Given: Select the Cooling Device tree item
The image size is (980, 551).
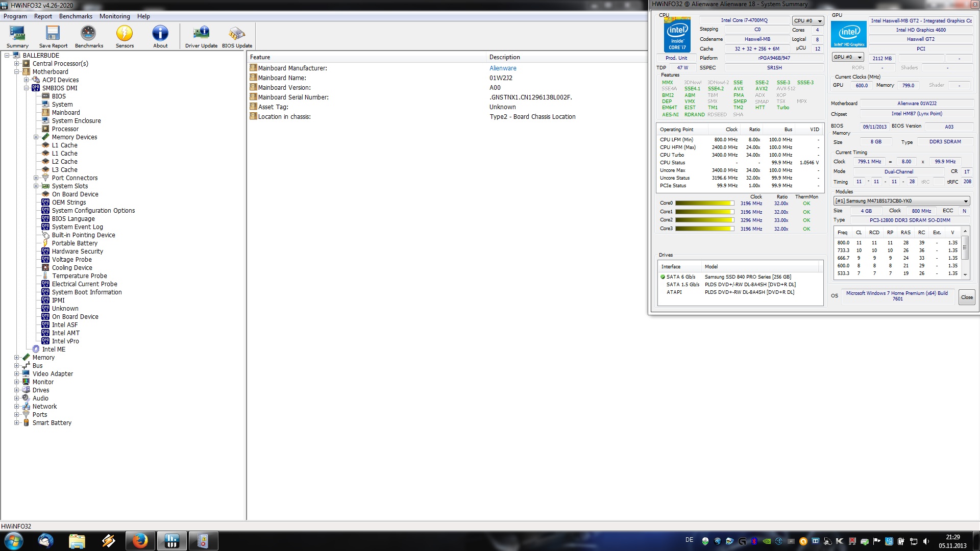Looking at the screenshot, I should pyautogui.click(x=72, y=268).
